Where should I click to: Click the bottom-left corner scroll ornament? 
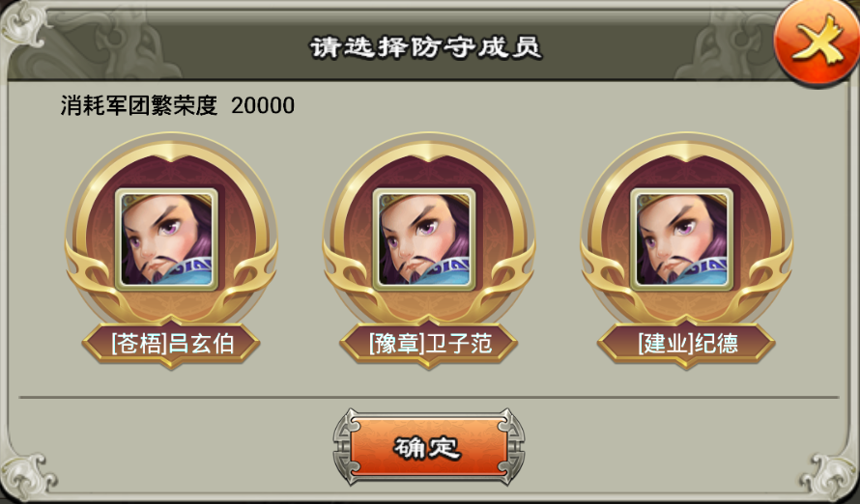pyautogui.click(x=29, y=475)
